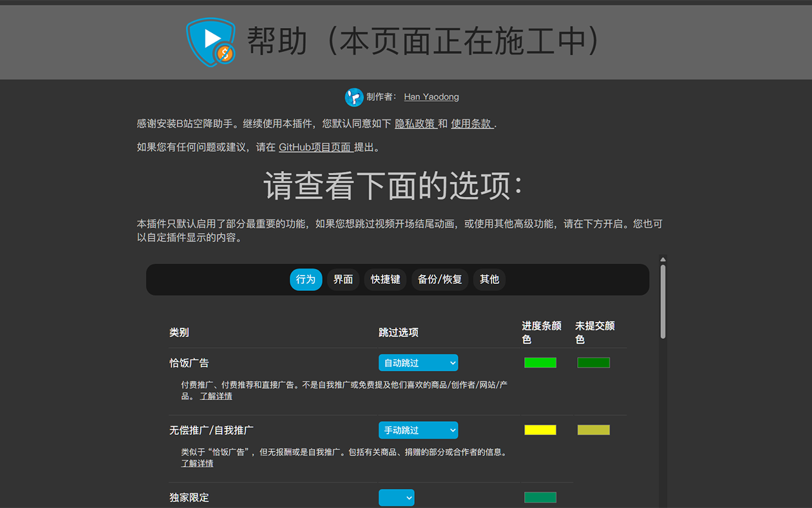
Task: Click the green progress bar color swatch for 恰饭广告
Action: pyautogui.click(x=540, y=363)
